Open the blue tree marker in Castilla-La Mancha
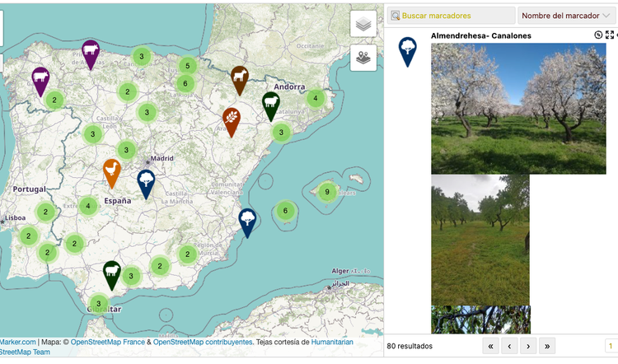 pyautogui.click(x=146, y=184)
